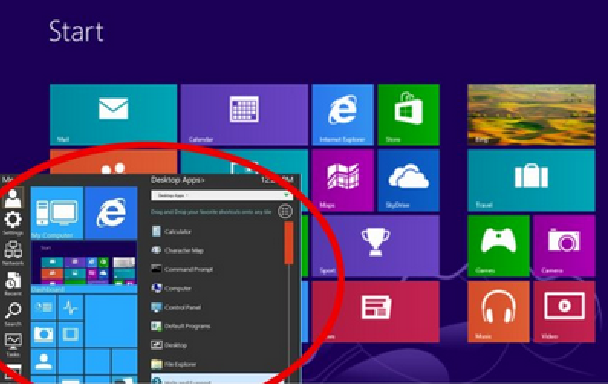Open Settings gear in menu sidebar
Viewport: 608px width, 384px height.
(13, 223)
